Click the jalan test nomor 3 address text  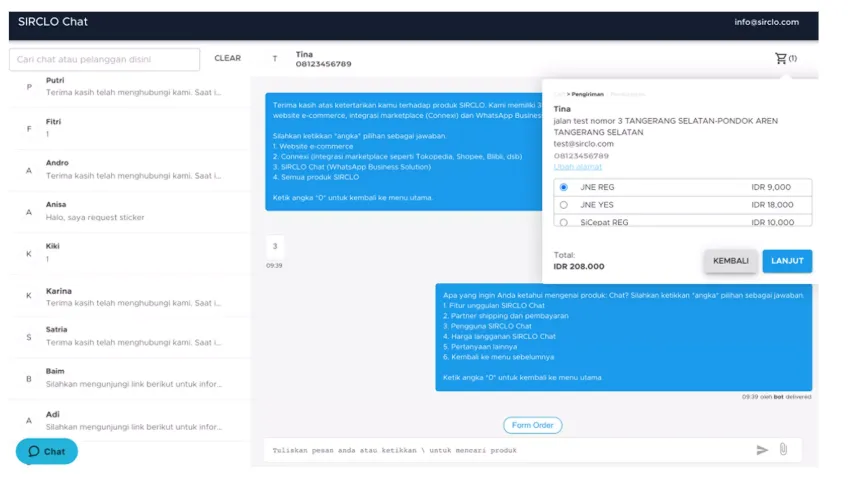click(665, 127)
